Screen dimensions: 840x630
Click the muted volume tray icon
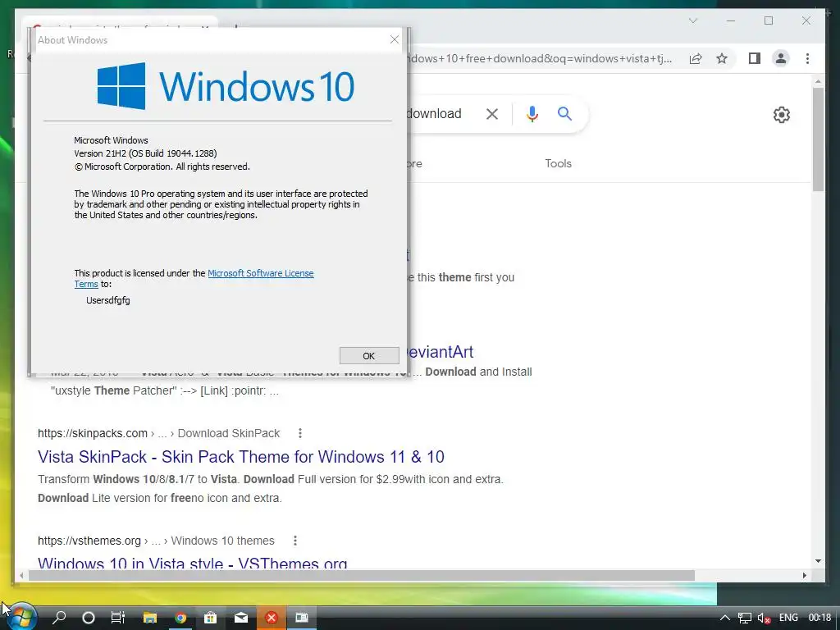[x=765, y=618]
